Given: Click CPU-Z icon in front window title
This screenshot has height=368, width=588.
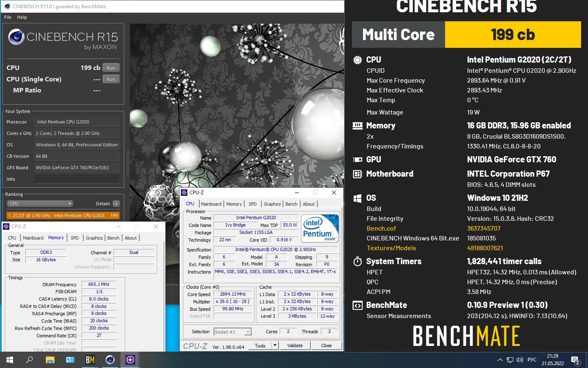Looking at the screenshot, I should 185,193.
